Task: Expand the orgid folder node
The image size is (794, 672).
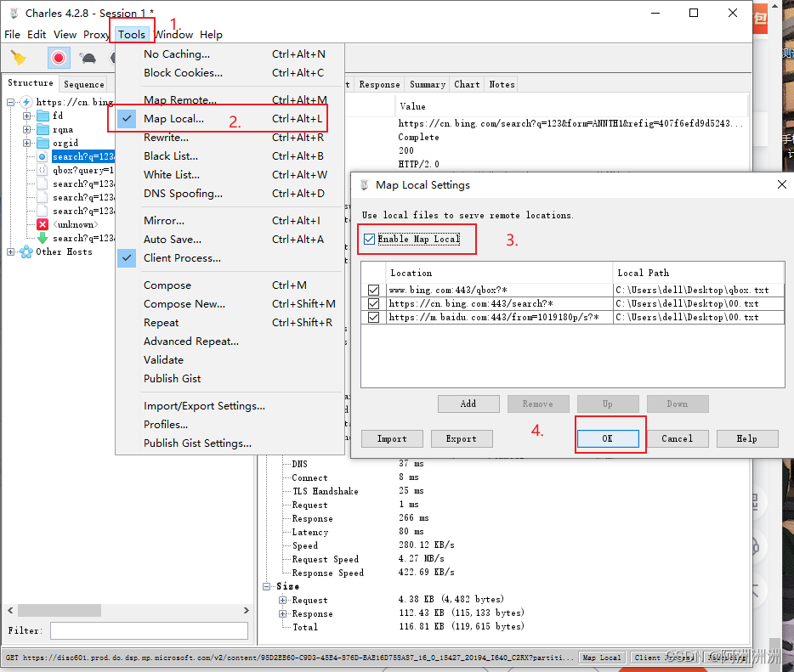Action: pos(26,144)
